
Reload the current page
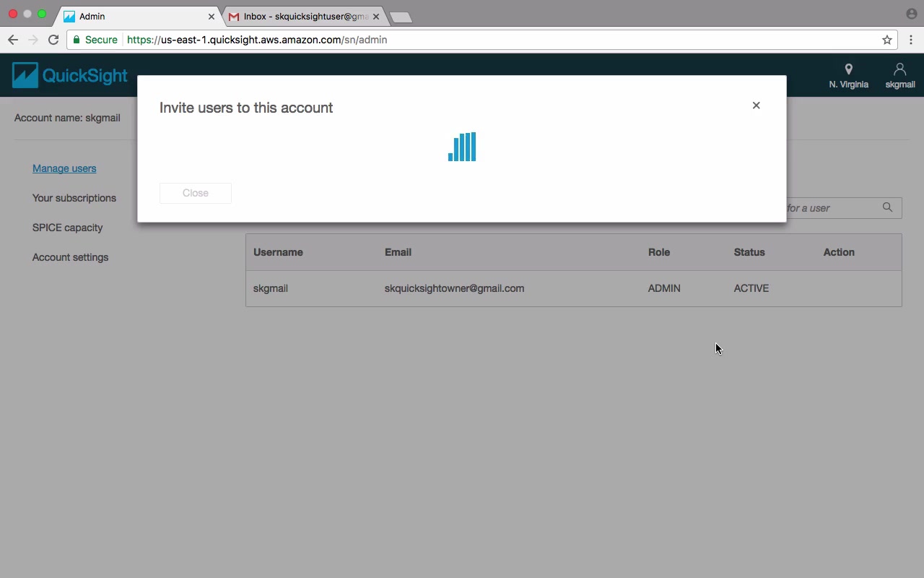point(53,40)
